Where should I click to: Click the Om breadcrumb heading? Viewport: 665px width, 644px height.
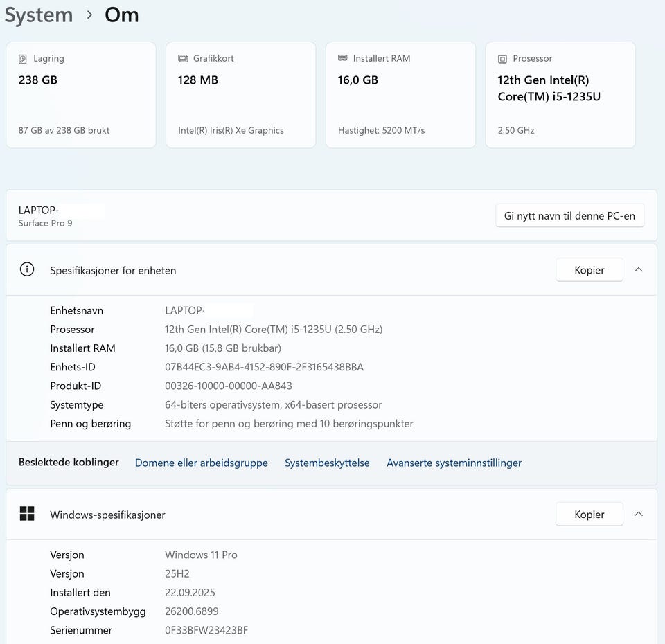click(x=122, y=15)
